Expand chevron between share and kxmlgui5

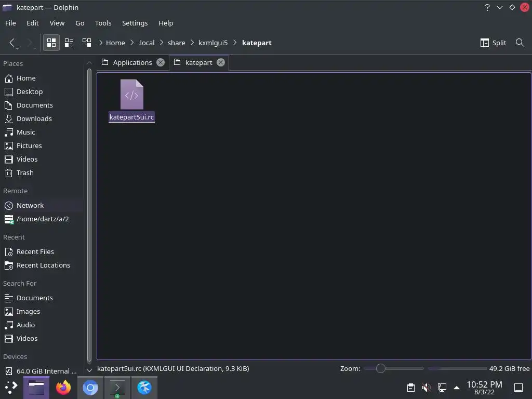click(x=192, y=43)
